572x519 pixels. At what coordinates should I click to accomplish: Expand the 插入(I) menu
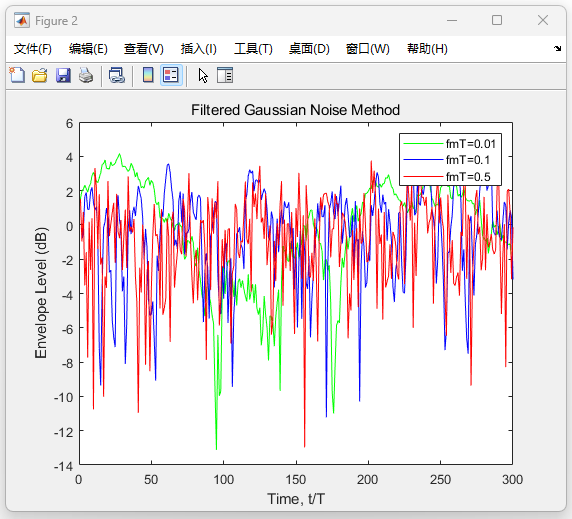tap(199, 49)
